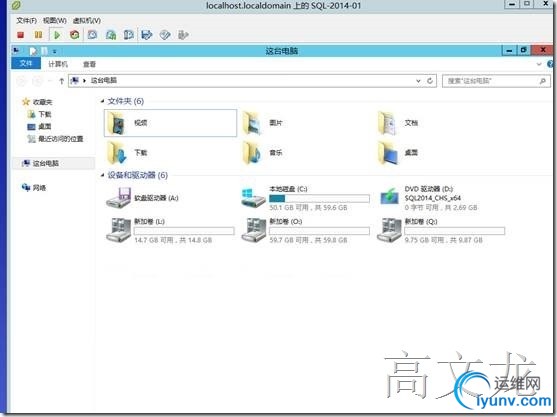
Task: Expand the ribbon with the chevron
Action: point(539,64)
